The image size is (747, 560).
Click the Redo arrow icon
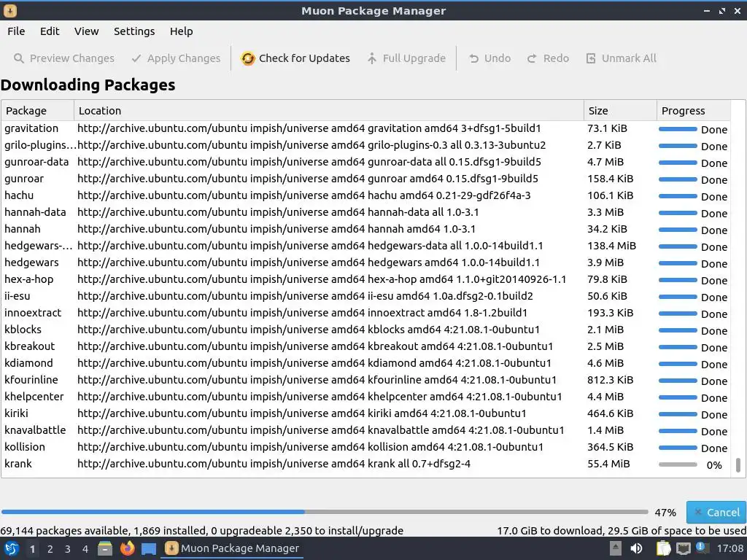click(532, 58)
